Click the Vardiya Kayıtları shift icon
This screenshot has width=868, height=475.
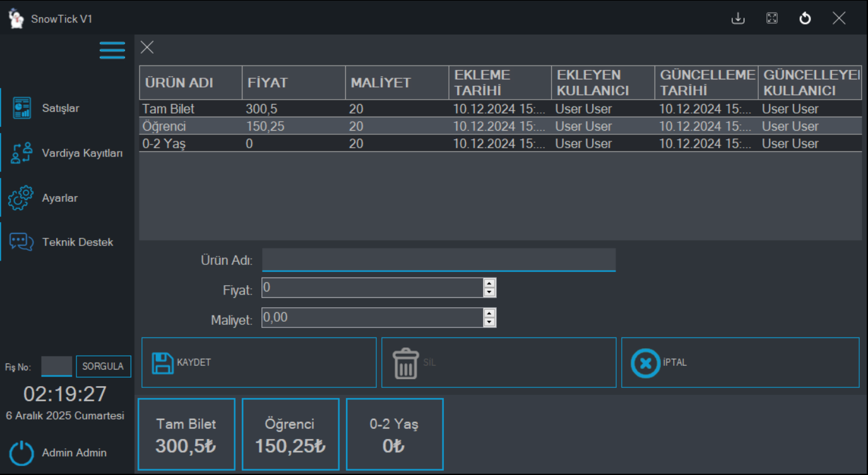point(21,153)
